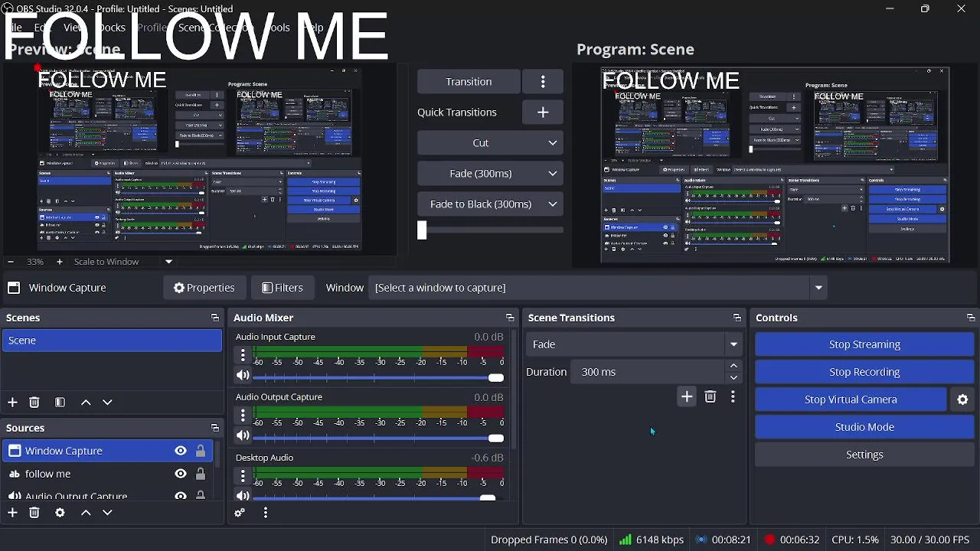The height and width of the screenshot is (551, 980).
Task: Open Transition button options dots
Action: click(x=543, y=82)
